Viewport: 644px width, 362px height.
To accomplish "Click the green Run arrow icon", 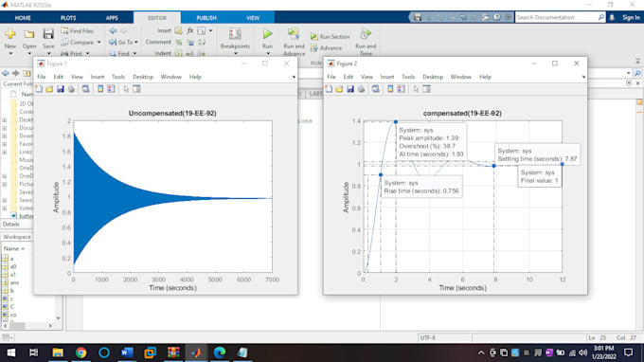I will coord(267,34).
